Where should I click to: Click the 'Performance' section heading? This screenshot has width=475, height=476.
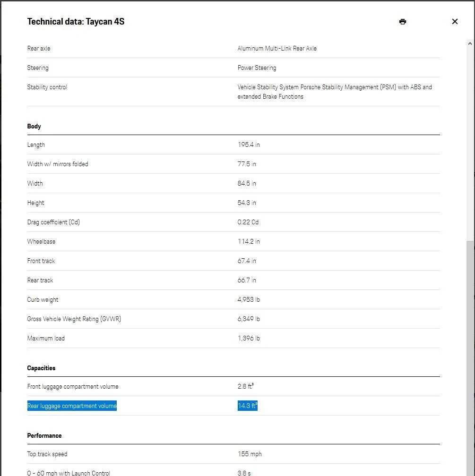click(44, 435)
